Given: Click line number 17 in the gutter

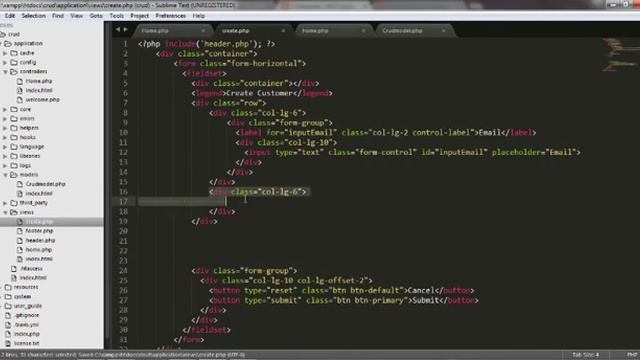Looking at the screenshot, I should click(123, 202).
